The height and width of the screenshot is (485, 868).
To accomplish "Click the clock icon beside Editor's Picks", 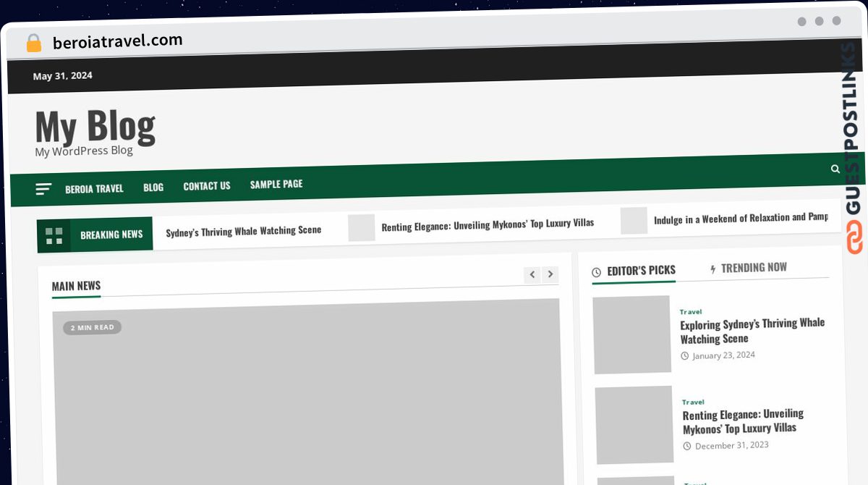I will pos(597,272).
